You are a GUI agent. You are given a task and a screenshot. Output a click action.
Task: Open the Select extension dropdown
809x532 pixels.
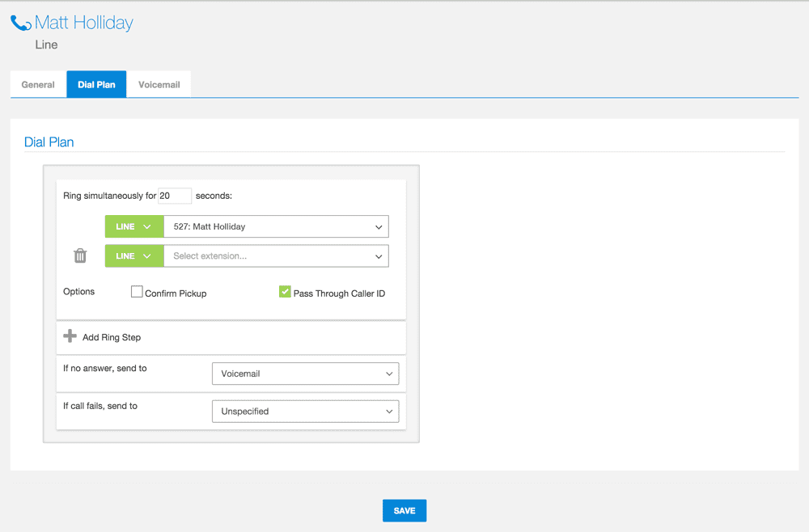coord(275,256)
